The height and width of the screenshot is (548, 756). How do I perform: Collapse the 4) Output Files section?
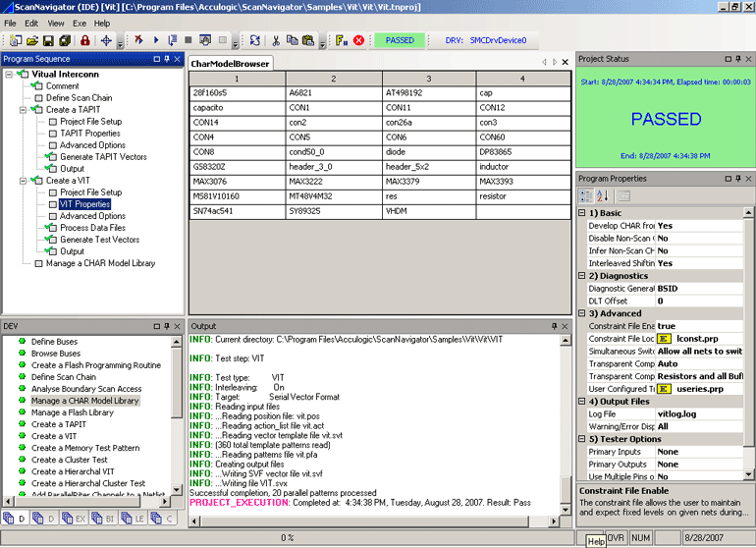pos(582,402)
